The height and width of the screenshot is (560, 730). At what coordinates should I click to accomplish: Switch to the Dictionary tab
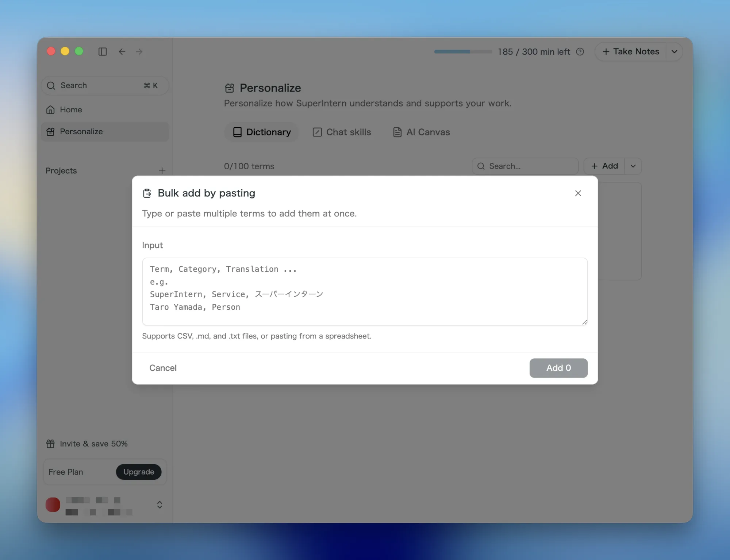[262, 132]
